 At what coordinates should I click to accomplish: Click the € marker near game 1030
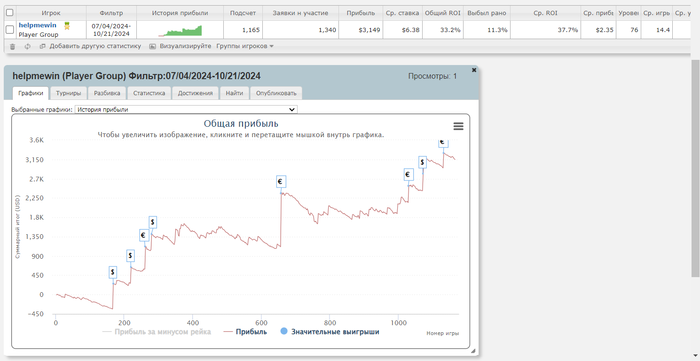(408, 174)
